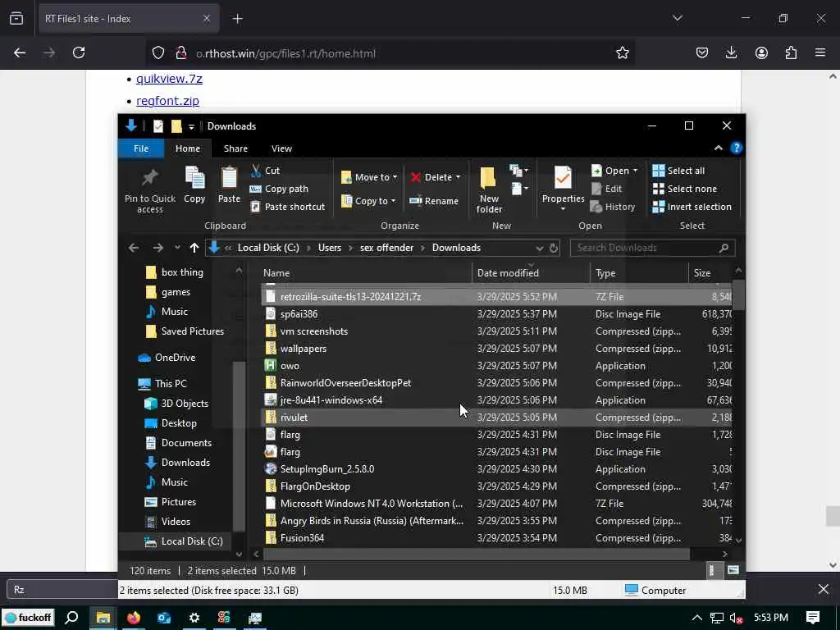Switch to the Home ribbon tab
This screenshot has height=630, width=840.
[188, 148]
